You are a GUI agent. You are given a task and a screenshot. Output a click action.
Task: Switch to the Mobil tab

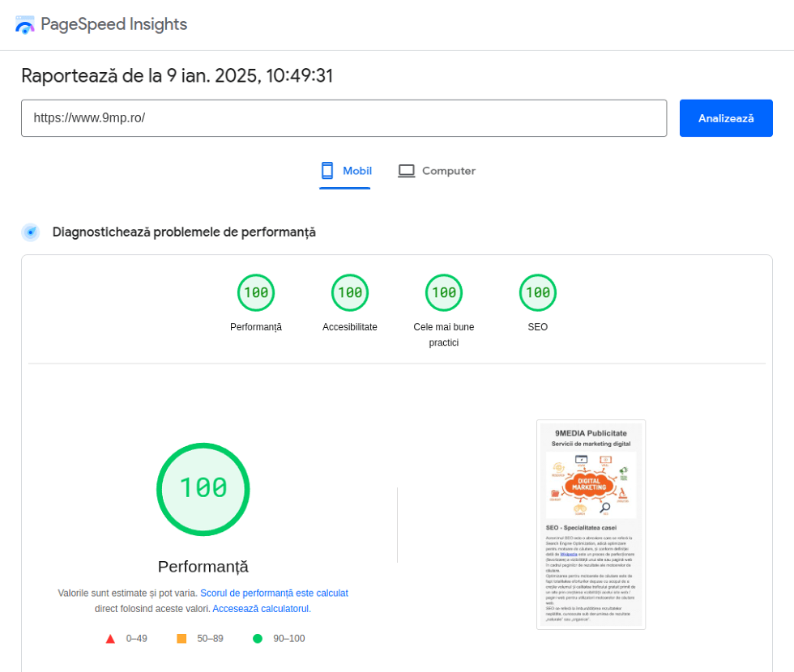pos(345,171)
